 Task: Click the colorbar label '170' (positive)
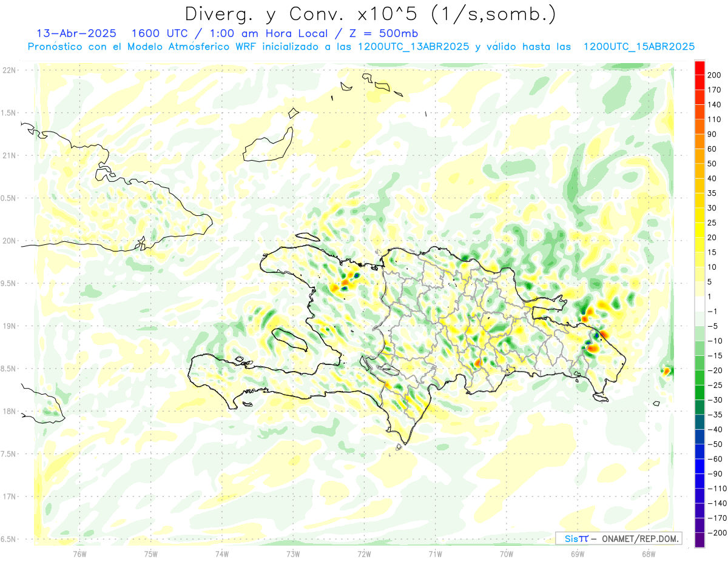tap(715, 90)
